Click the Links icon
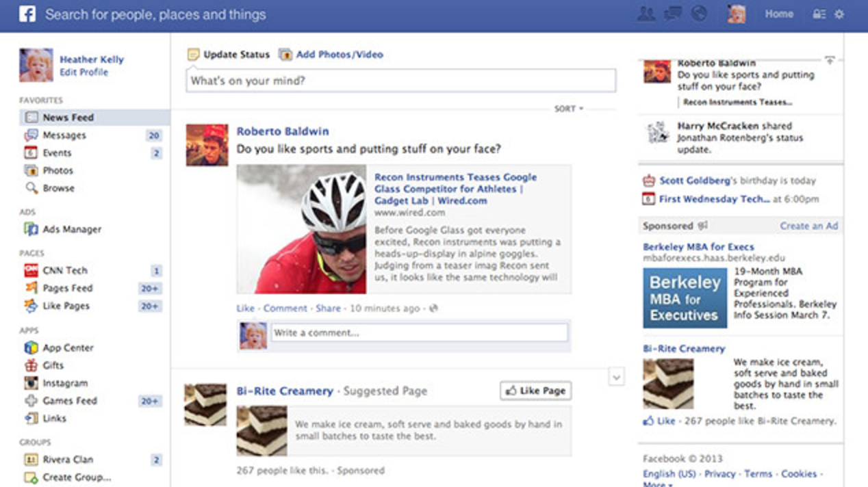The image size is (868, 487). pyautogui.click(x=31, y=419)
